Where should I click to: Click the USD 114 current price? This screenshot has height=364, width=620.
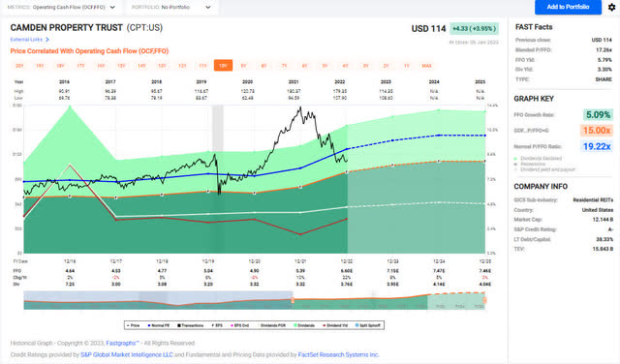(428, 28)
